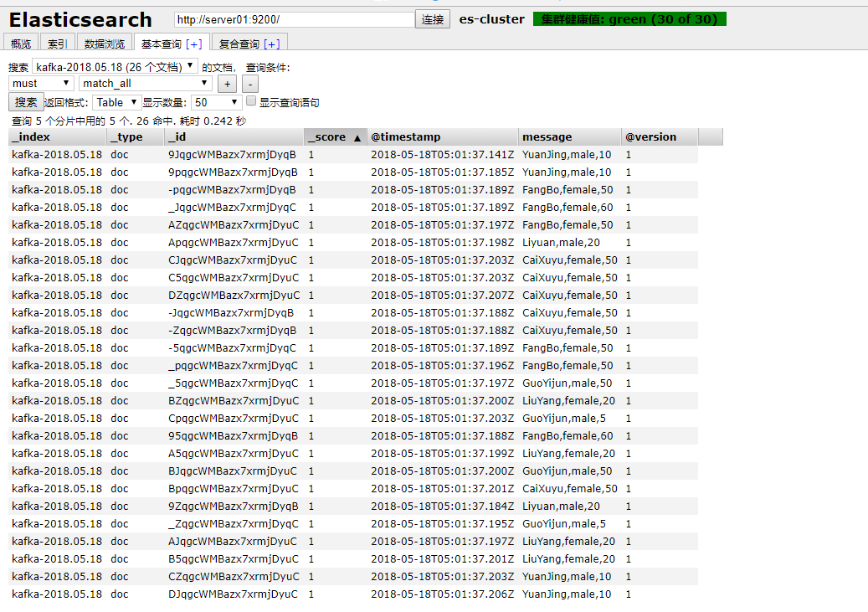Click message FangBo,female,60 with timestamp 37.188Z
This screenshot has width=868, height=612.
tap(568, 436)
